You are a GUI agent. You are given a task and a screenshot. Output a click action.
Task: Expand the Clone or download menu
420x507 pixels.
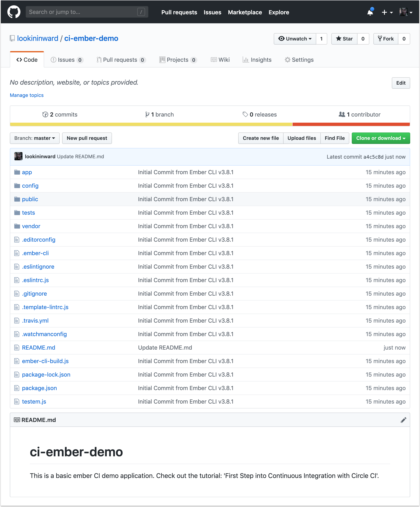tap(380, 138)
